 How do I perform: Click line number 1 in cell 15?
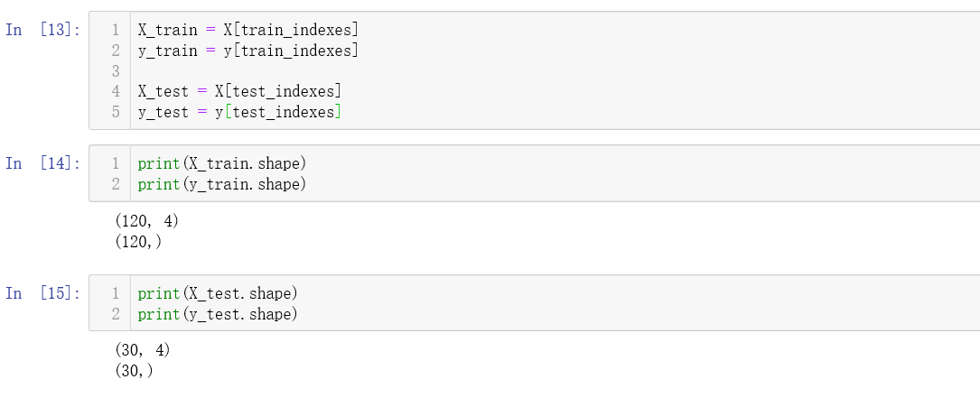coord(116,293)
